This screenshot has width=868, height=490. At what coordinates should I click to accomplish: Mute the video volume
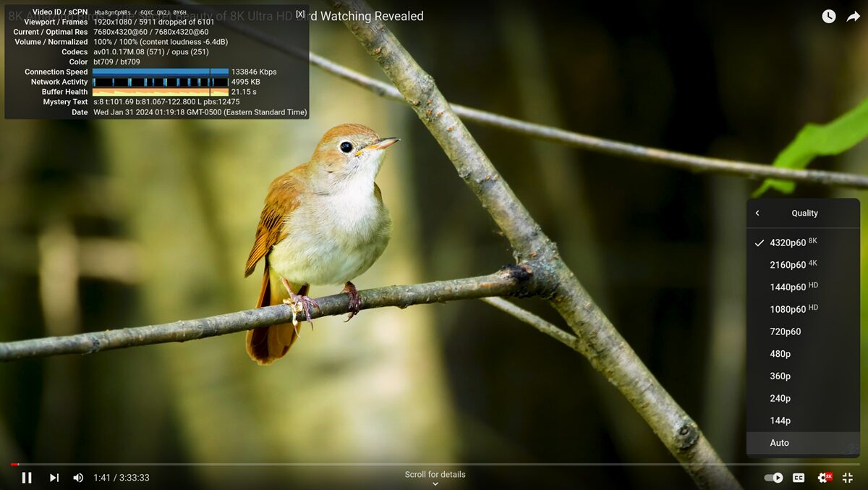pos(78,478)
